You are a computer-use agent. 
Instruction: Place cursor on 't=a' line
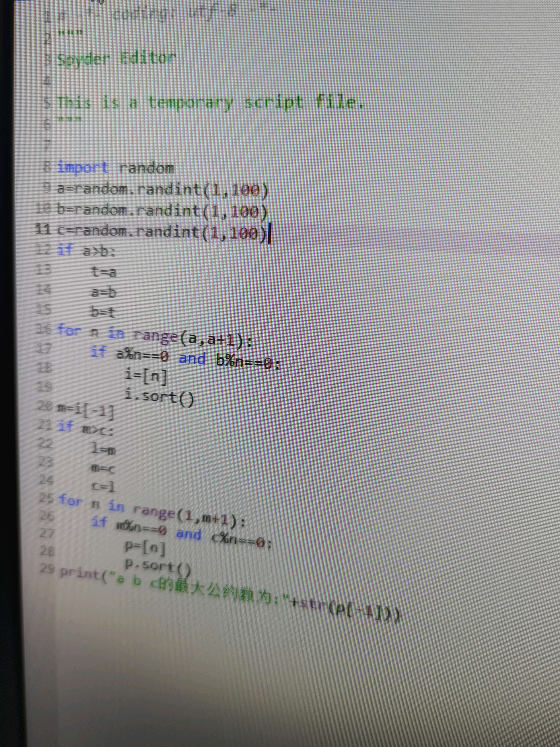(103, 272)
